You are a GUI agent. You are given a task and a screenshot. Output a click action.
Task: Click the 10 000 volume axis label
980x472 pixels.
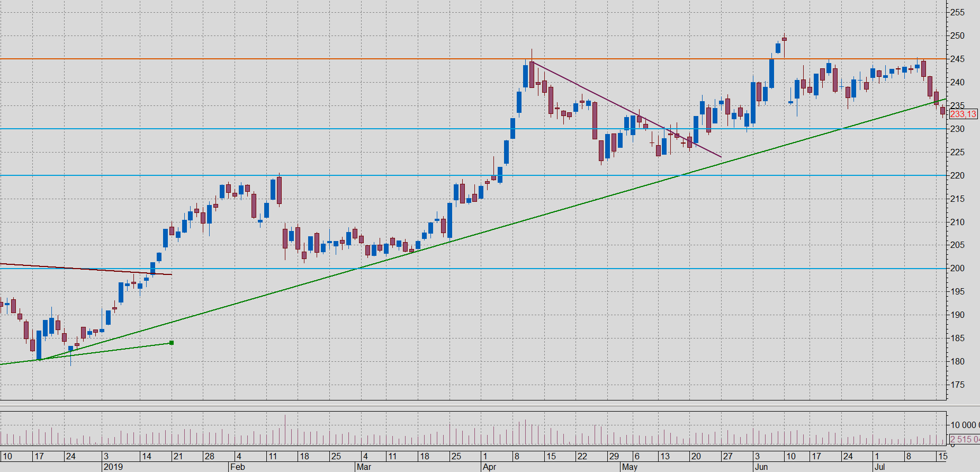point(965,425)
